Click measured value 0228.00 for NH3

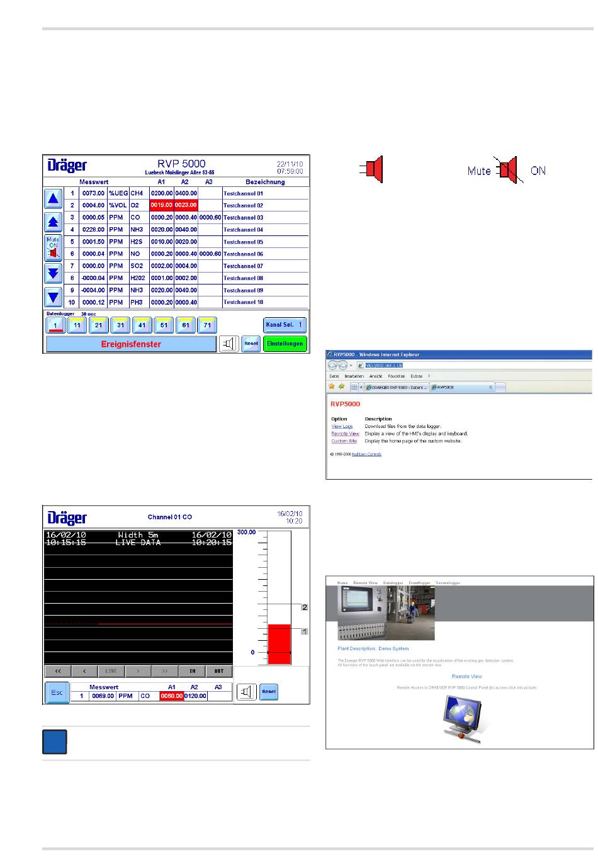click(93, 230)
